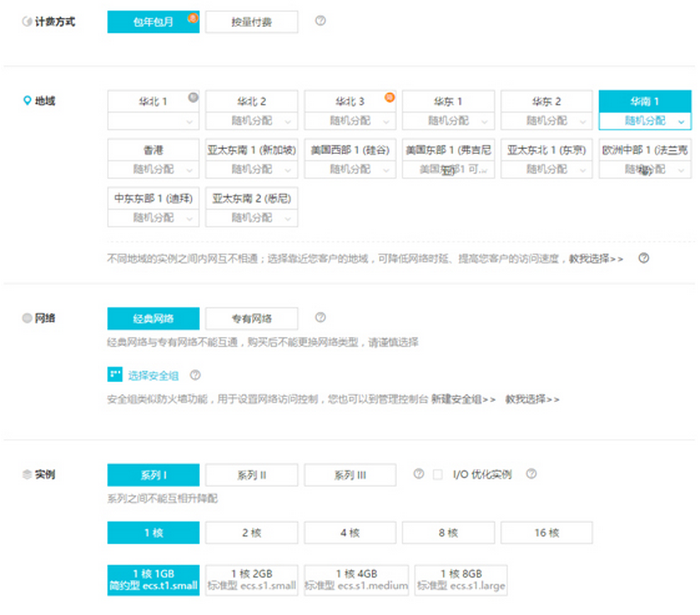The image size is (700, 615).
Task: Open zone dropdown under 香港
Action: 154,169
